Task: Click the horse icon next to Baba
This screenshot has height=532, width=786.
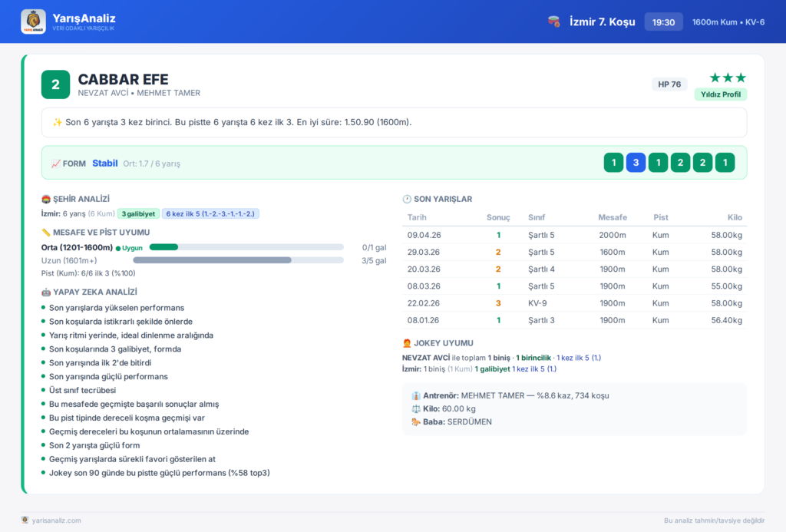Action: tap(415, 421)
